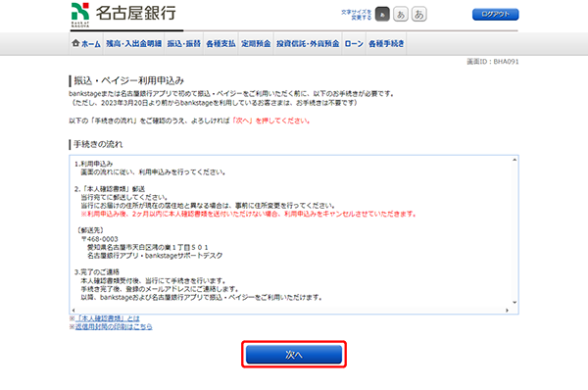This screenshot has height=390, width=588.
Task: Select the large font size button
Action: coord(418,15)
